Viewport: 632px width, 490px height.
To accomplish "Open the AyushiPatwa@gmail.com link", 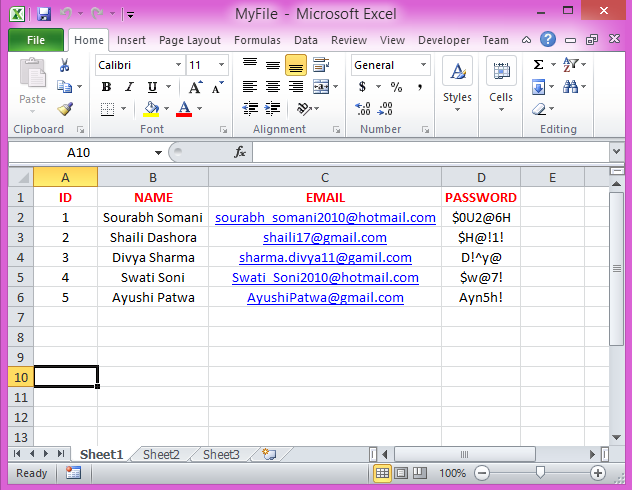I will tap(325, 297).
